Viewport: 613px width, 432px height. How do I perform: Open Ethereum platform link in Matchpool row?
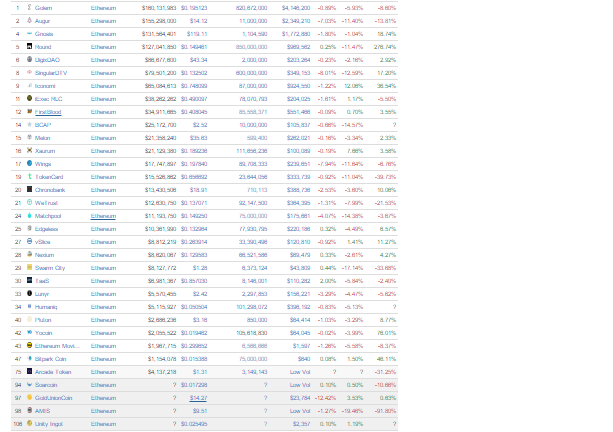[x=103, y=216]
